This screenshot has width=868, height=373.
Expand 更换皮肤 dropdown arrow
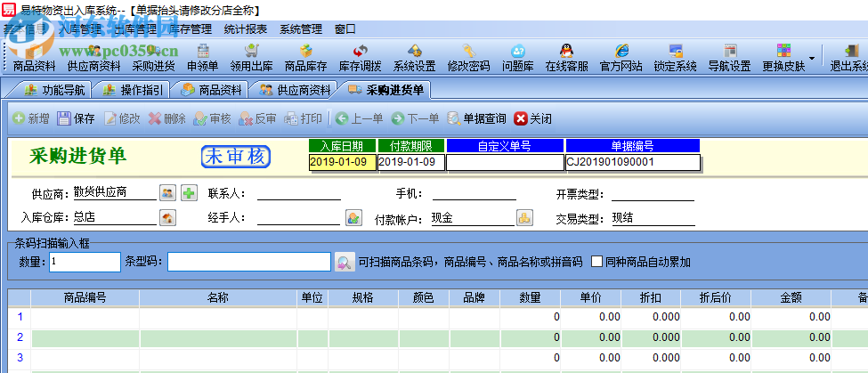(812, 58)
